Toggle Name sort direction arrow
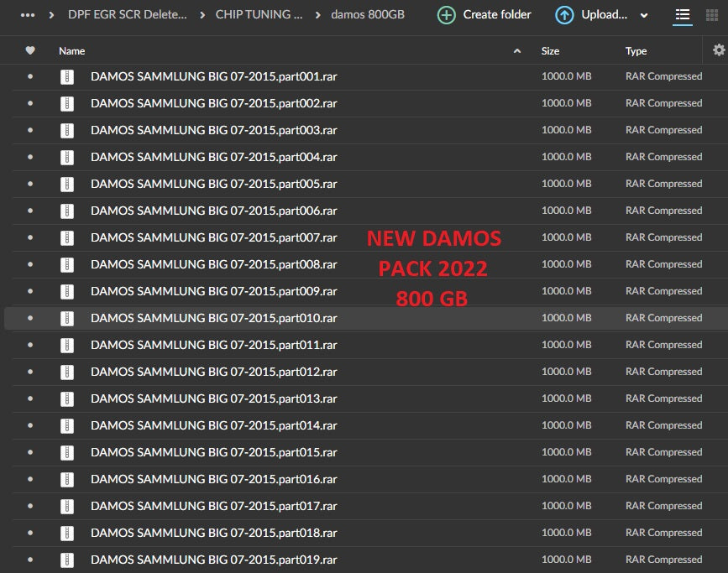The height and width of the screenshot is (573, 728). pyautogui.click(x=516, y=51)
